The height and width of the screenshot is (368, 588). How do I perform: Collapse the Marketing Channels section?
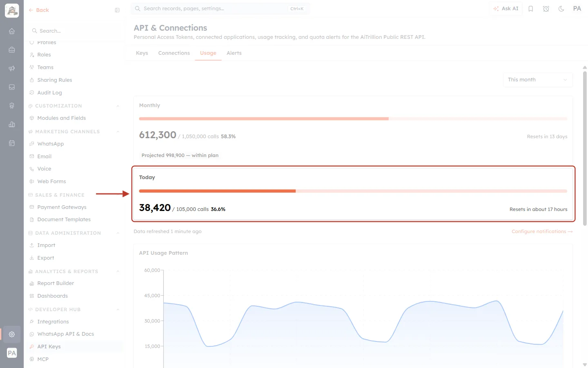point(118,132)
